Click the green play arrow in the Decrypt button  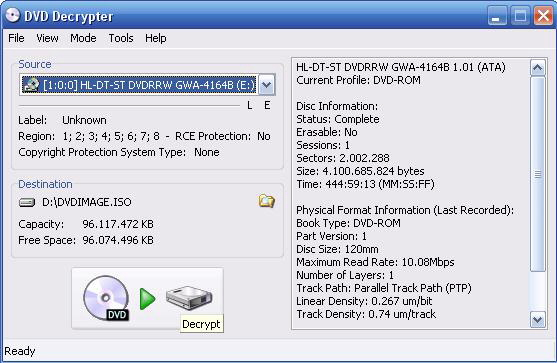point(147,299)
